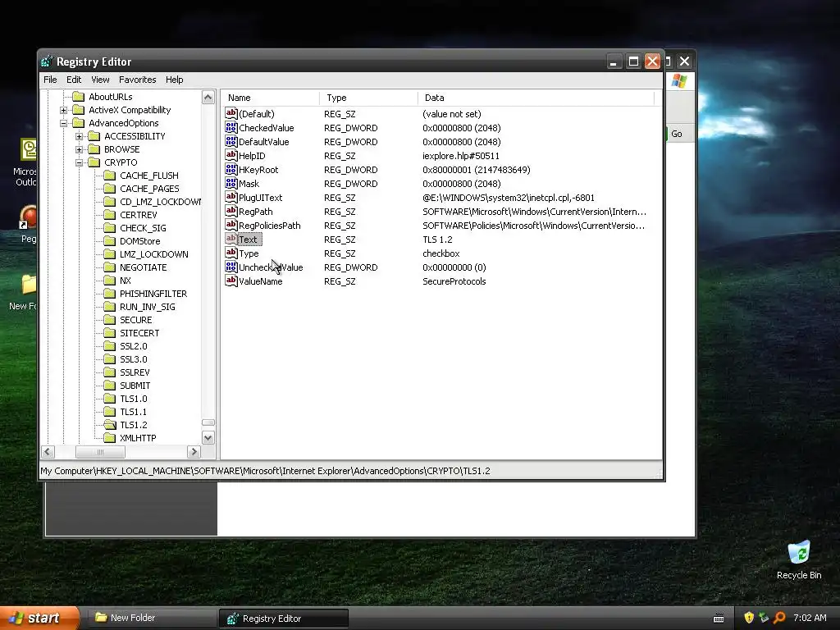Click the open TLS1.2 folder icon
The height and width of the screenshot is (630, 840).
click(x=110, y=425)
